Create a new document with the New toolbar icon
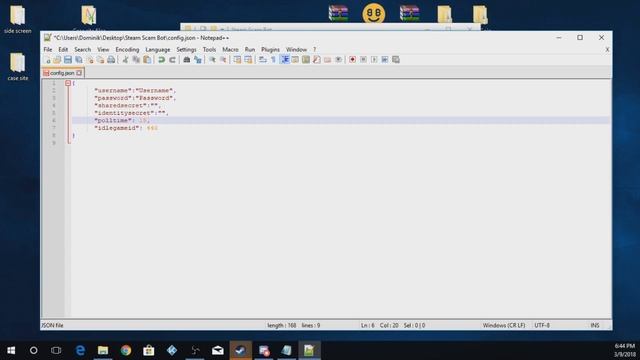The height and width of the screenshot is (360, 640). pyautogui.click(x=47, y=60)
